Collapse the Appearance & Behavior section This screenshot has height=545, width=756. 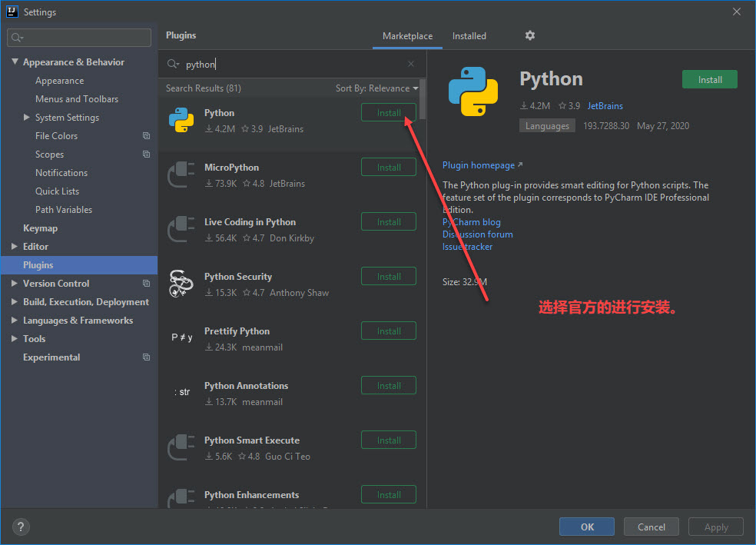pos(15,61)
